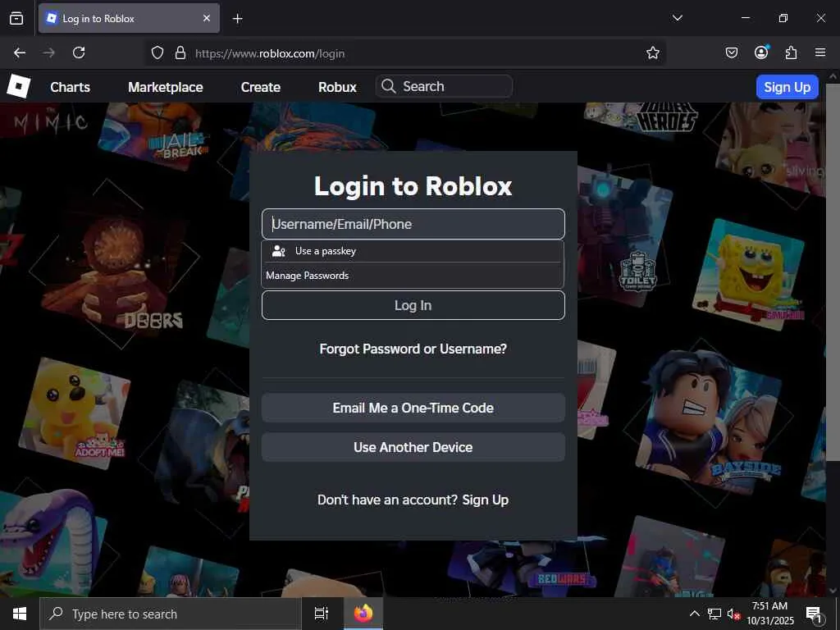The image size is (840, 630).
Task: Click the SpongeBob simulator thumbnail
Action: pos(748,275)
